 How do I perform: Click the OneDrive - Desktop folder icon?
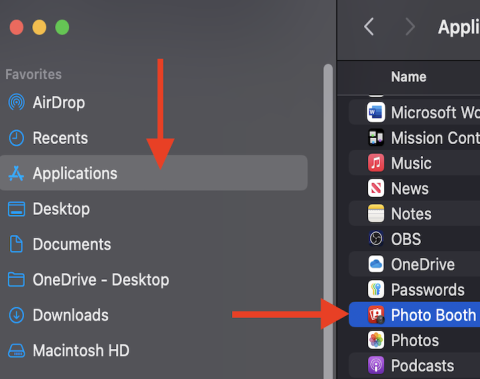[16, 280]
